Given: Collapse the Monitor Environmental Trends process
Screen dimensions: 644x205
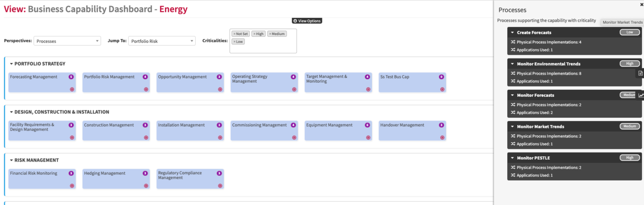Looking at the screenshot, I should pyautogui.click(x=512, y=64).
